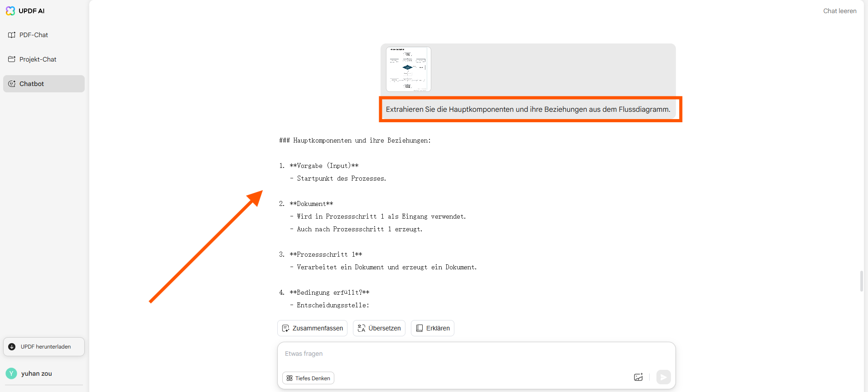The height and width of the screenshot is (392, 868).
Task: Click the Chatbot smiley icon
Action: click(12, 84)
